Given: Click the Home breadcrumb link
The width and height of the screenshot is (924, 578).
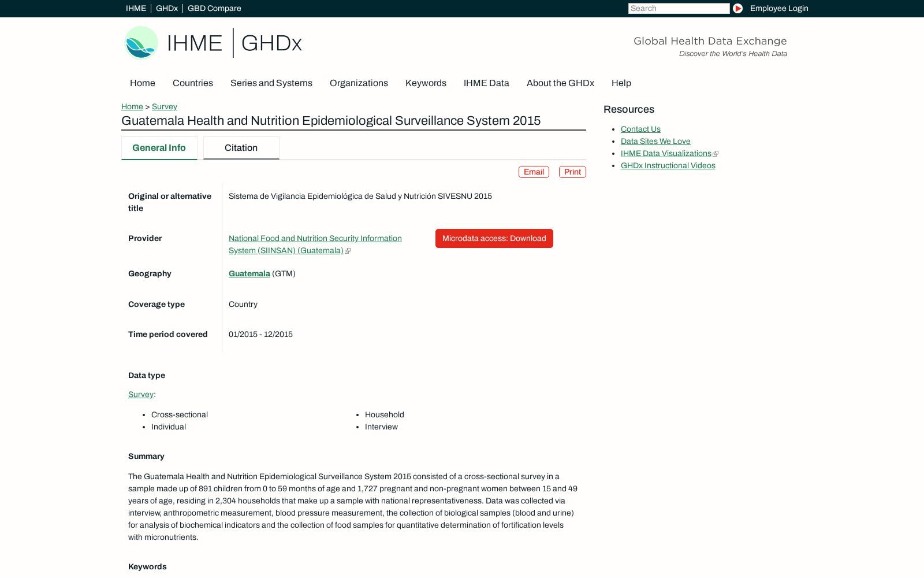Looking at the screenshot, I should [x=132, y=107].
